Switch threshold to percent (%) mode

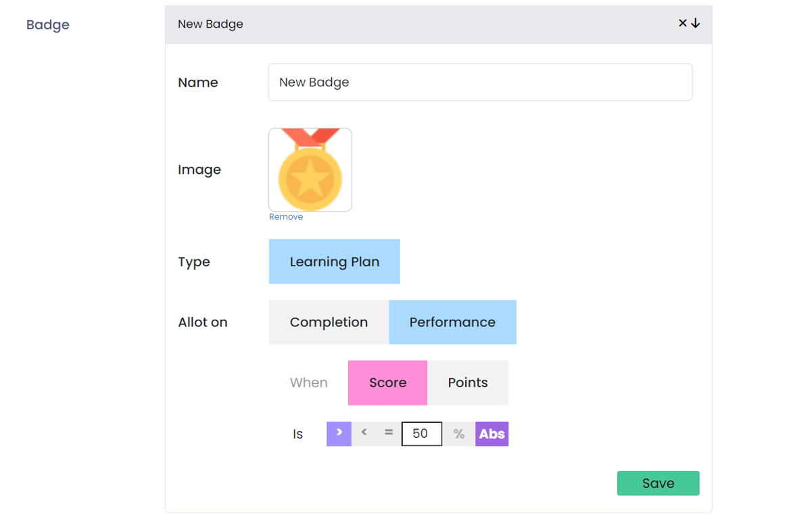pos(459,434)
